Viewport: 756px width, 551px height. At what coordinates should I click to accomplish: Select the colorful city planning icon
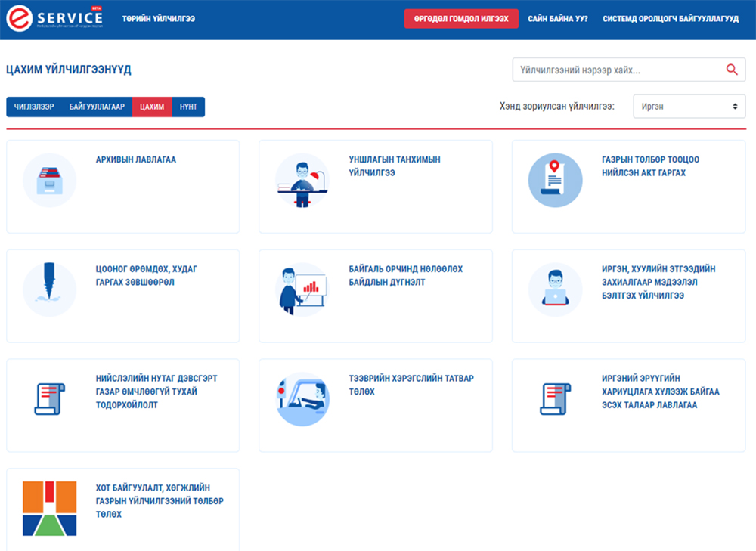[x=50, y=508]
